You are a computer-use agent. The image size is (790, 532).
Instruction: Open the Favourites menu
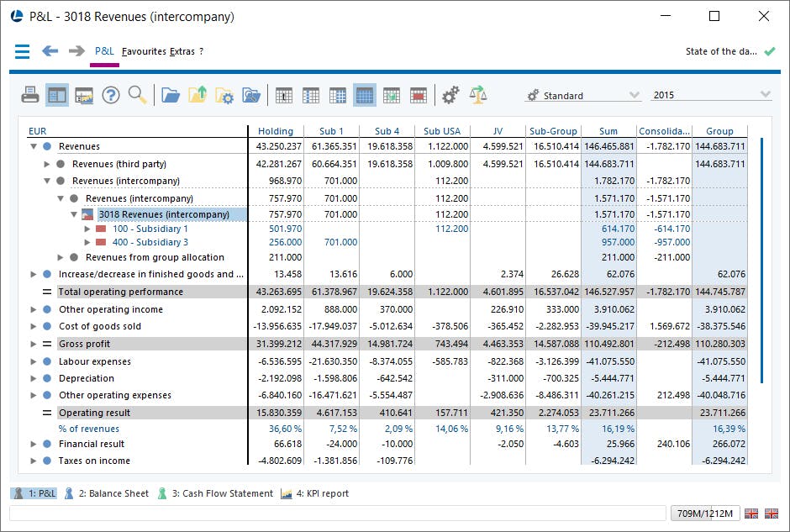(144, 51)
